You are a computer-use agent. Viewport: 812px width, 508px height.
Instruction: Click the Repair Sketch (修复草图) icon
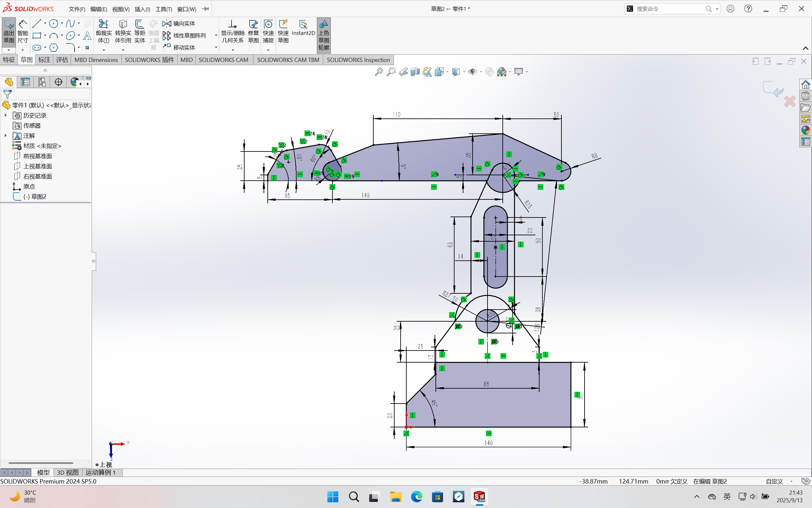(253, 31)
